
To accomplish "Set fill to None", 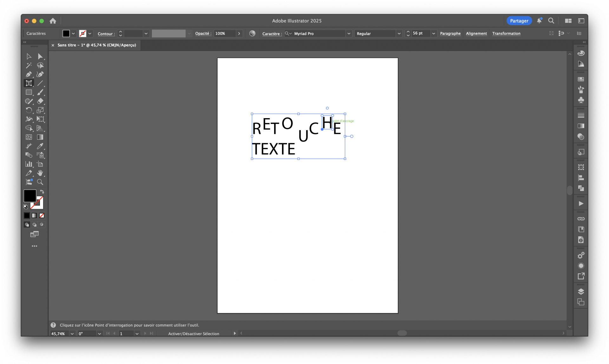I will pyautogui.click(x=42, y=215).
